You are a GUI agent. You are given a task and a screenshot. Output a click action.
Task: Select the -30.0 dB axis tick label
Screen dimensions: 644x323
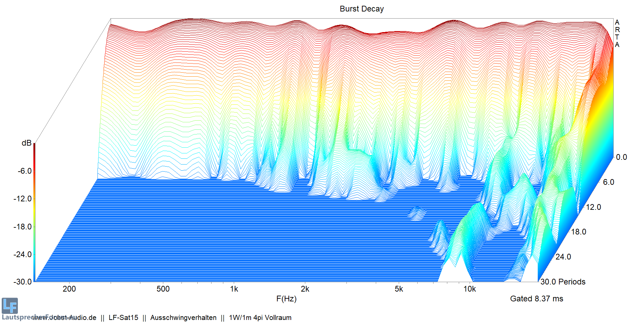[23, 282]
